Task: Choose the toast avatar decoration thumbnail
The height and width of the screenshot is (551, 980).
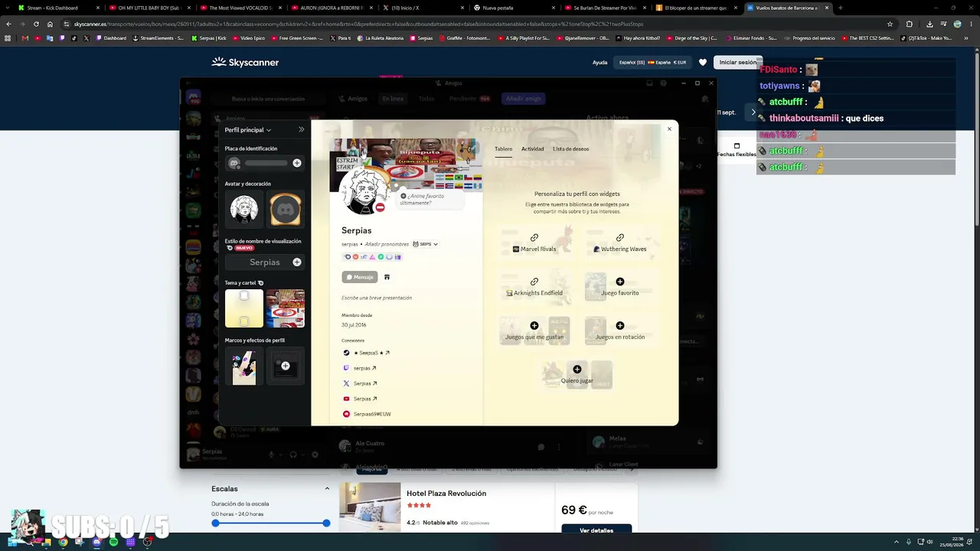Action: (x=286, y=209)
